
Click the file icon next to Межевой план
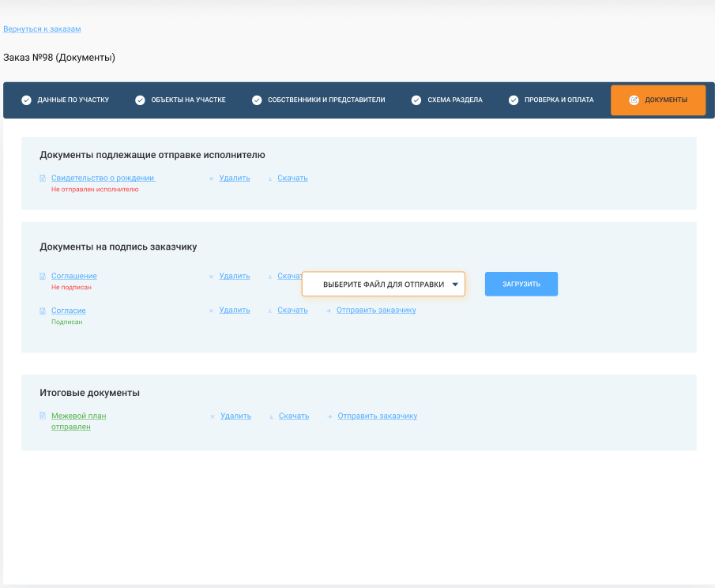click(43, 416)
